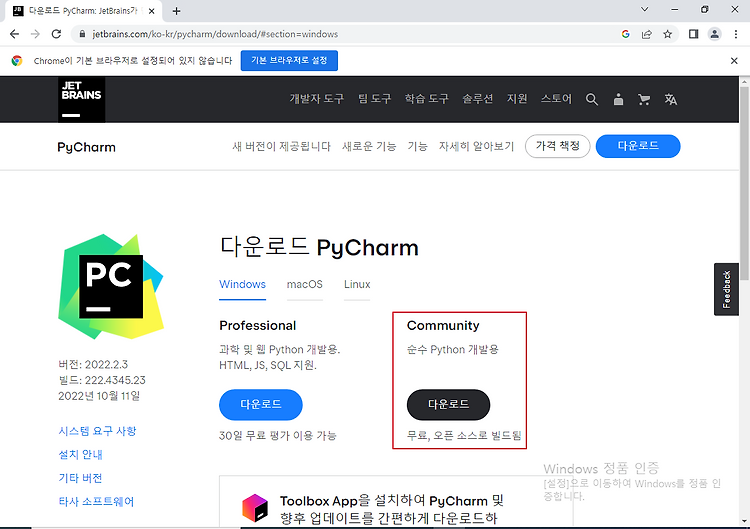
Task: Click 기본 브라우저로 설정 button
Action: 289,61
